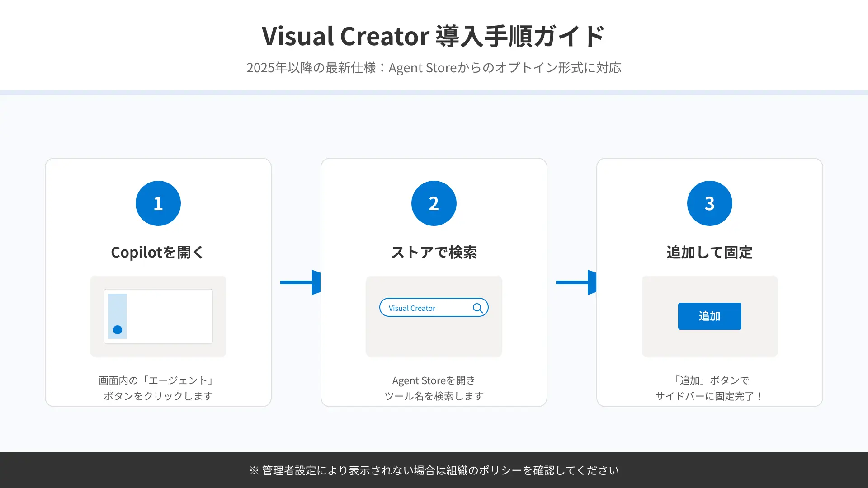
Task: Click the text "ツール名を検索します"
Action: (x=434, y=396)
